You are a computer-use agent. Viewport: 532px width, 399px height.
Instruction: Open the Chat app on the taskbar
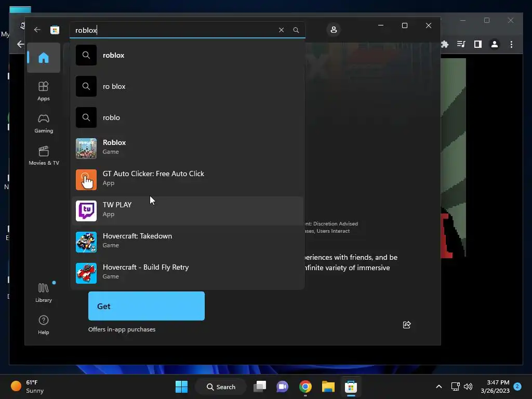pos(282,387)
